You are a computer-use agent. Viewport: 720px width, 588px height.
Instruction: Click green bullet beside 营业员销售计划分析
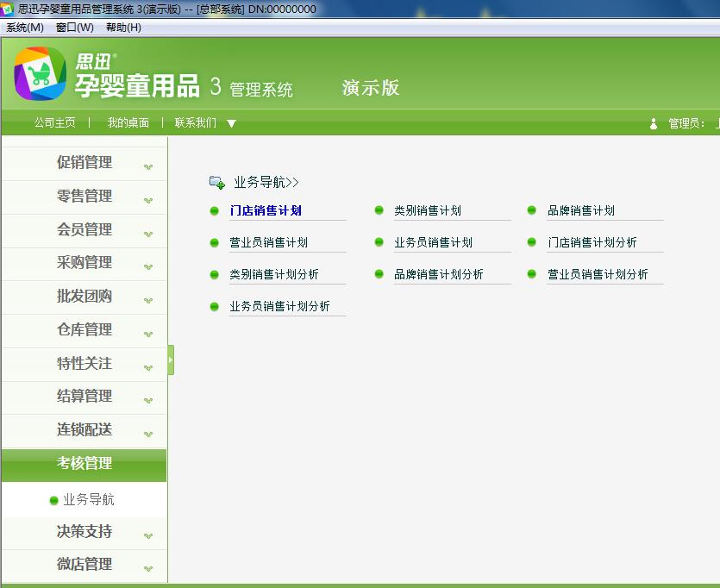532,274
